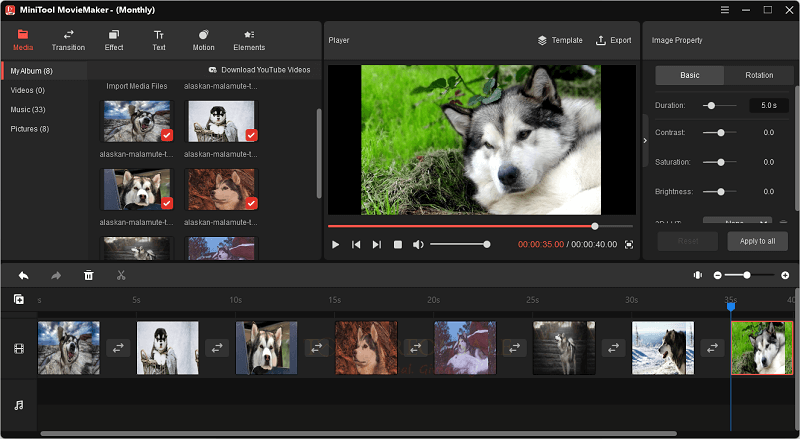Image resolution: width=800 pixels, height=439 pixels.
Task: Click the Delete trash icon
Action: click(x=89, y=276)
